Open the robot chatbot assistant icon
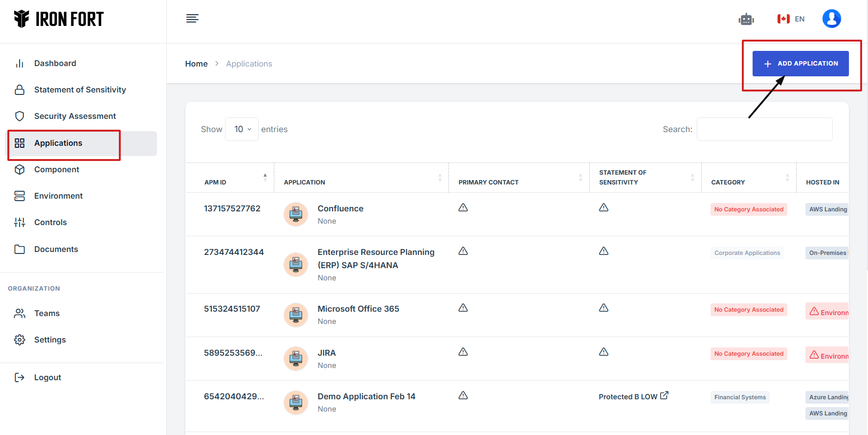The width and height of the screenshot is (868, 435). (x=746, y=19)
